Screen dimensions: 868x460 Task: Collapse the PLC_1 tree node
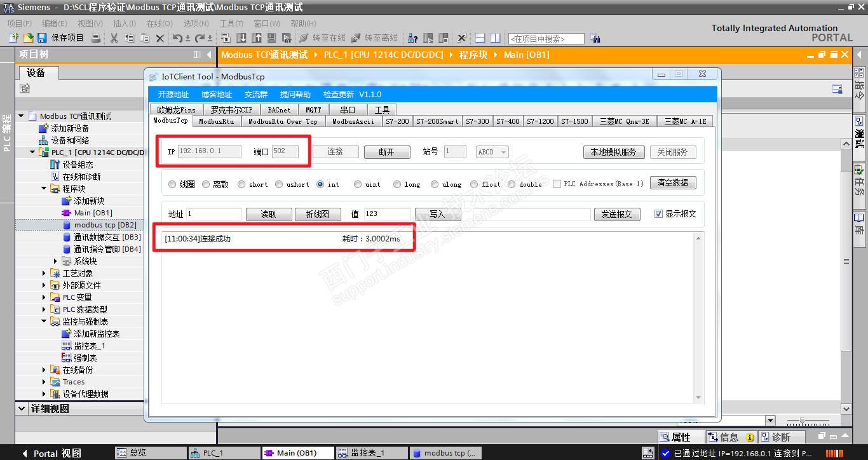pyautogui.click(x=32, y=152)
